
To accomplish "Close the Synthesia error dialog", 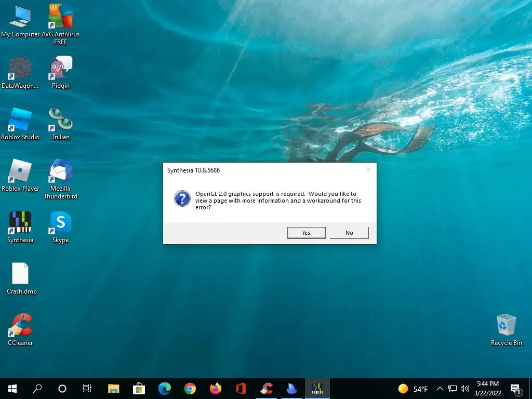I will pos(369,170).
